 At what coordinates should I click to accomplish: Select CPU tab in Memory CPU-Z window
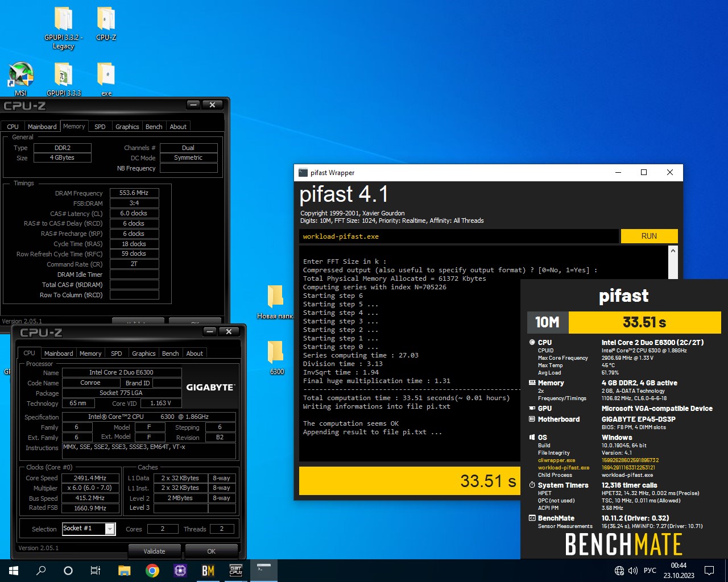13,127
